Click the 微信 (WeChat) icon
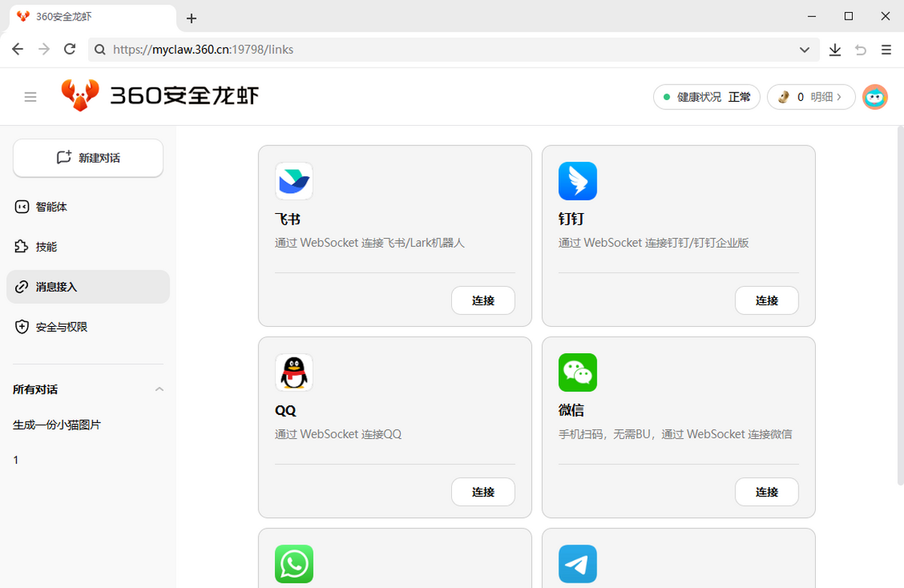Viewport: 904px width, 588px height. coord(578,372)
